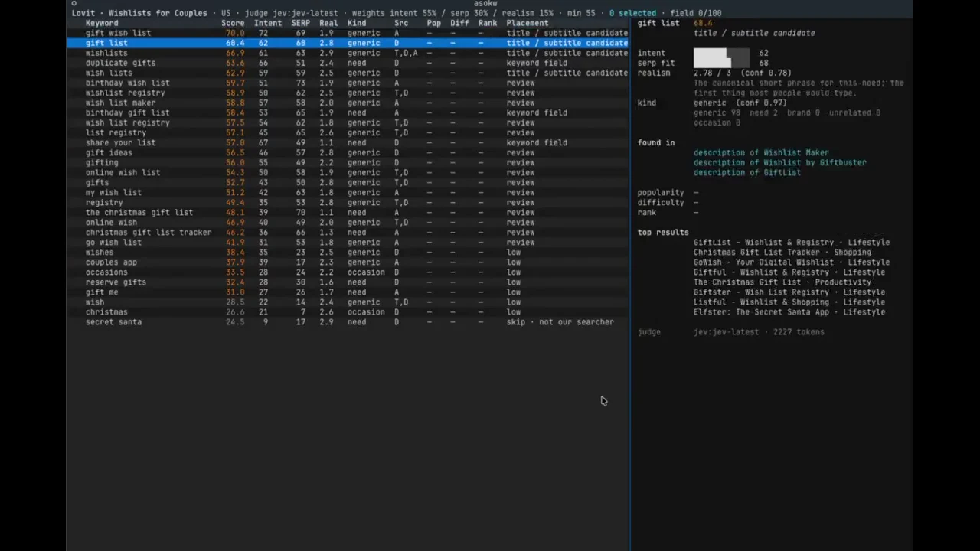Click the intent bar in detail panel

point(722,53)
